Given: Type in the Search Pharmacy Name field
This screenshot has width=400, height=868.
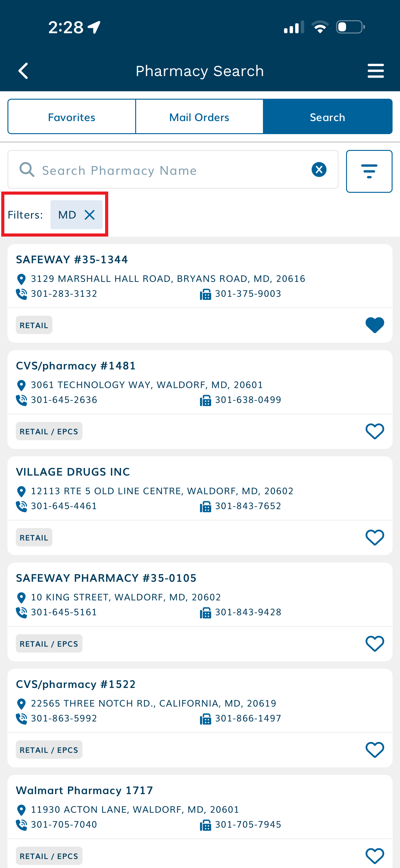Looking at the screenshot, I should [168, 170].
